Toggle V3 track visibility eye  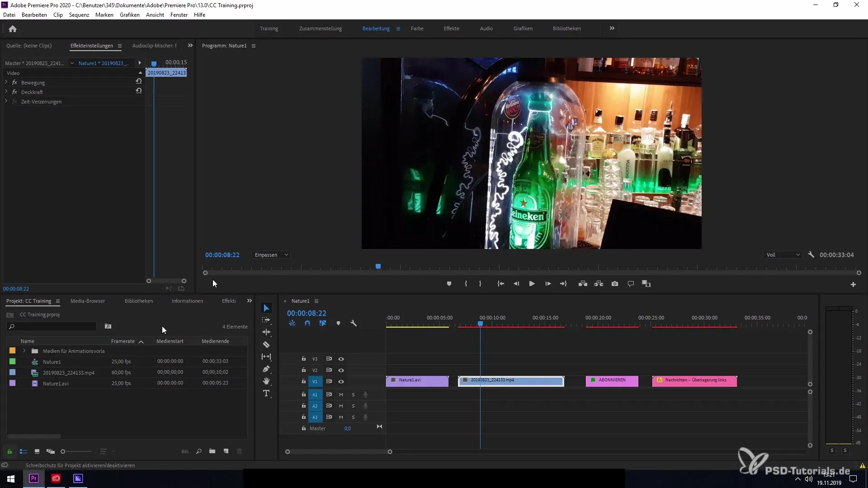(341, 359)
